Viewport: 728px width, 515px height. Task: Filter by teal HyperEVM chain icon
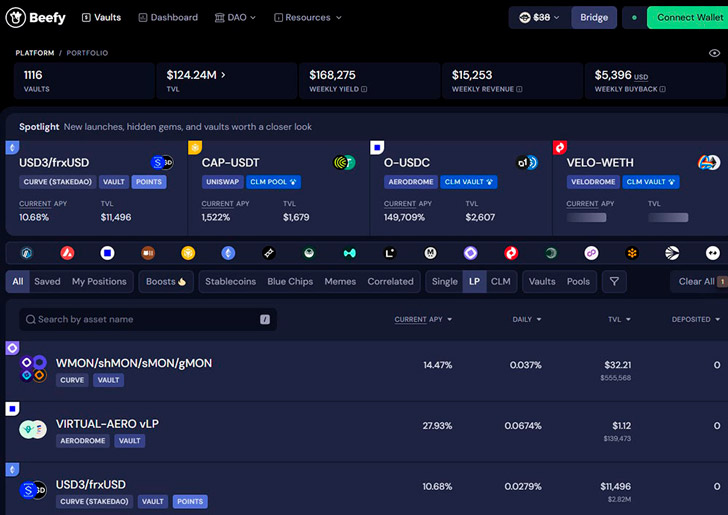click(350, 253)
